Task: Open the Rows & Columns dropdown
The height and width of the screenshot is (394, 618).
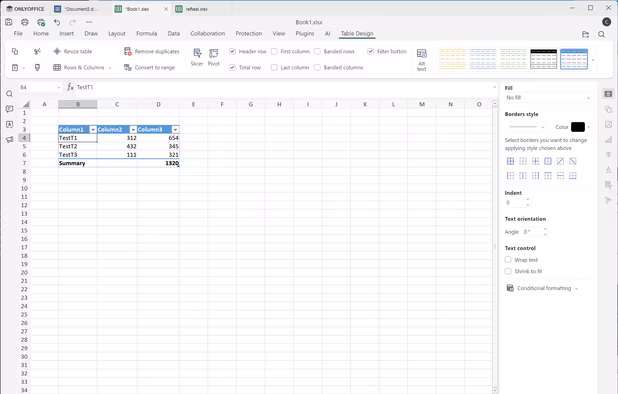Action: point(82,67)
